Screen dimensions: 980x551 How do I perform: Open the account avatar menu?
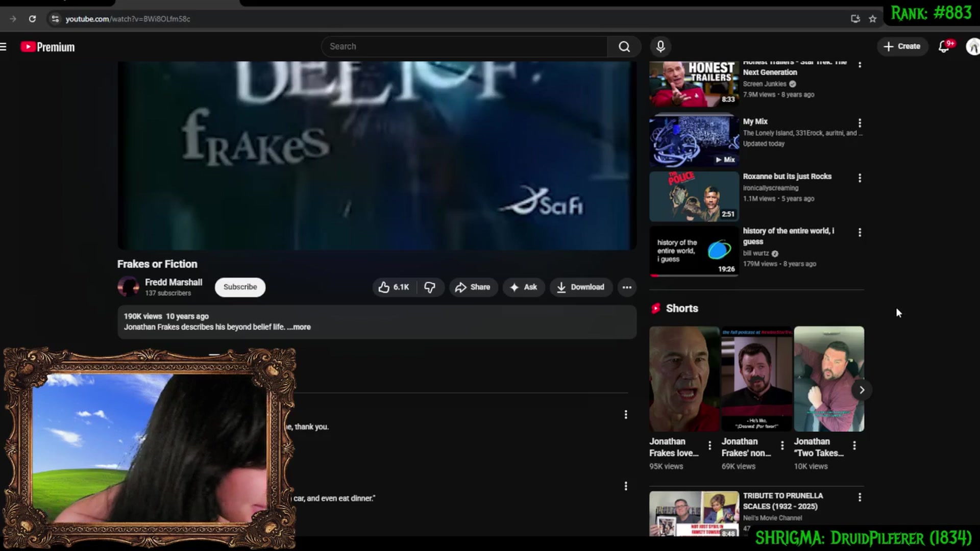972,47
